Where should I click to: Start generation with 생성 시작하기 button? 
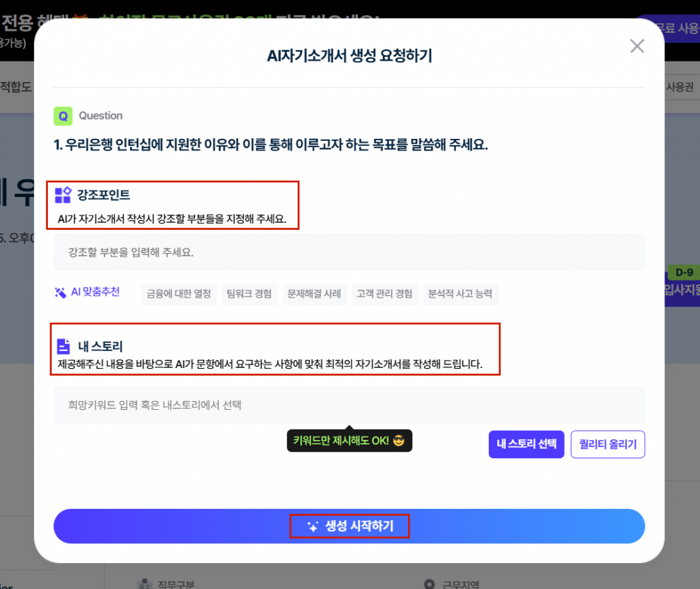tap(349, 526)
